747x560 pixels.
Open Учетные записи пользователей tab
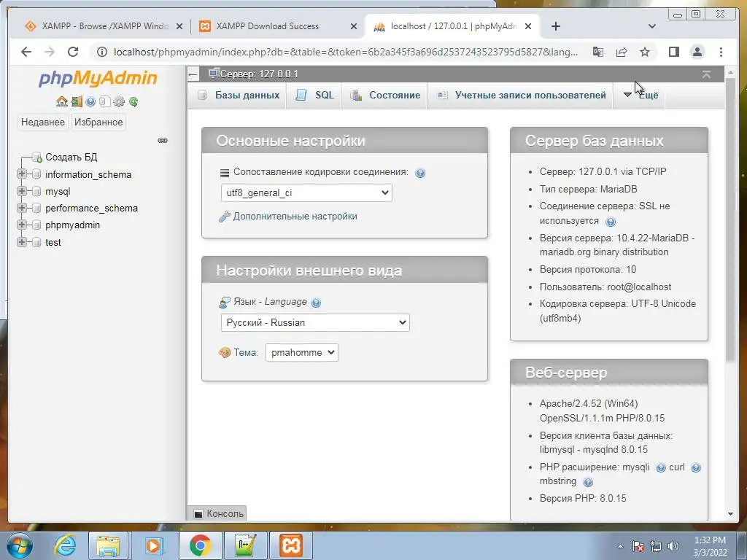[x=521, y=95]
